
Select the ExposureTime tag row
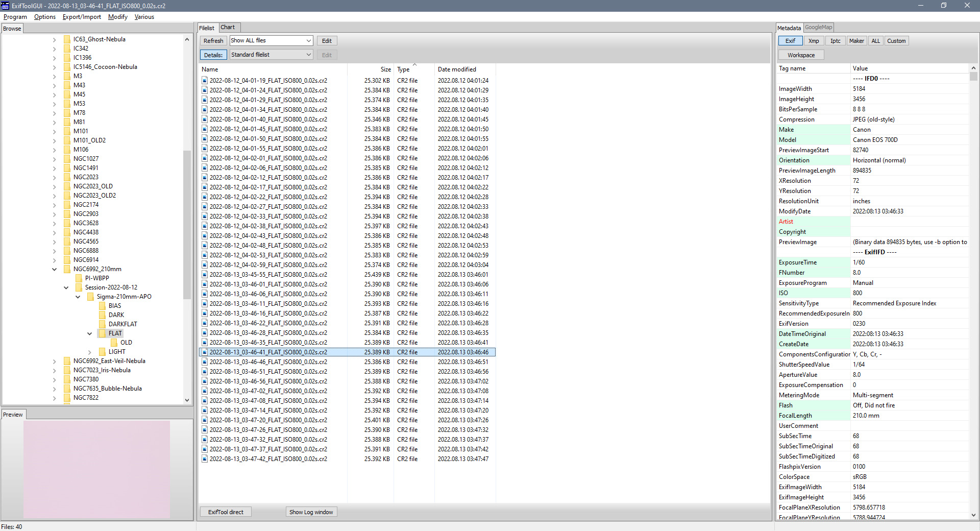[873, 262]
